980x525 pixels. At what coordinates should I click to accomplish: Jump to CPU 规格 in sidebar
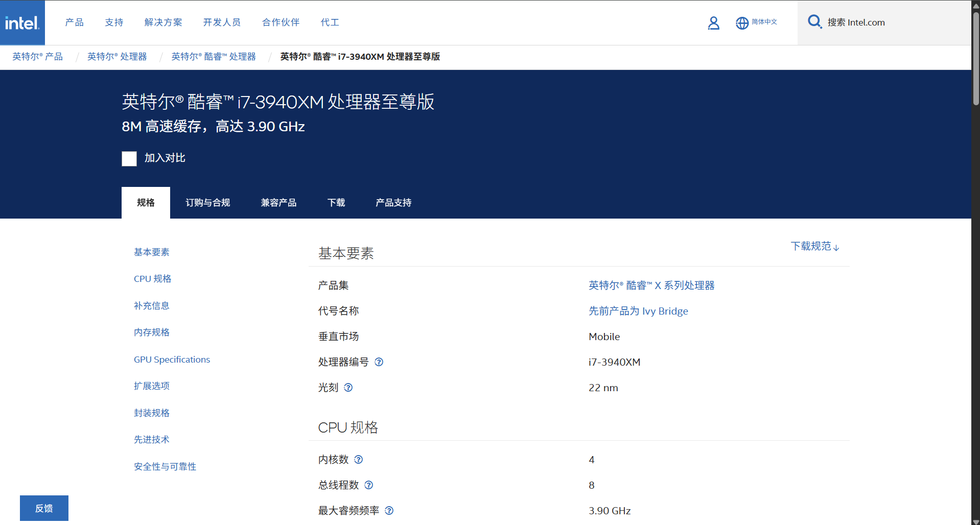153,279
